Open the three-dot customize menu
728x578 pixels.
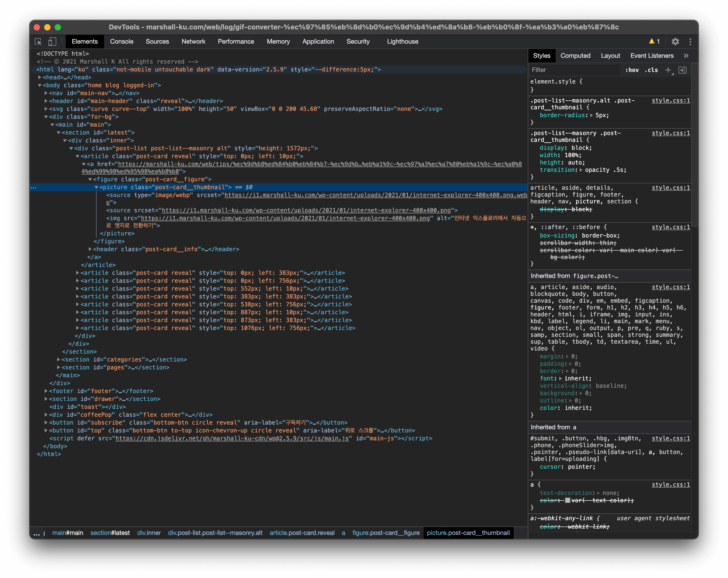click(690, 42)
